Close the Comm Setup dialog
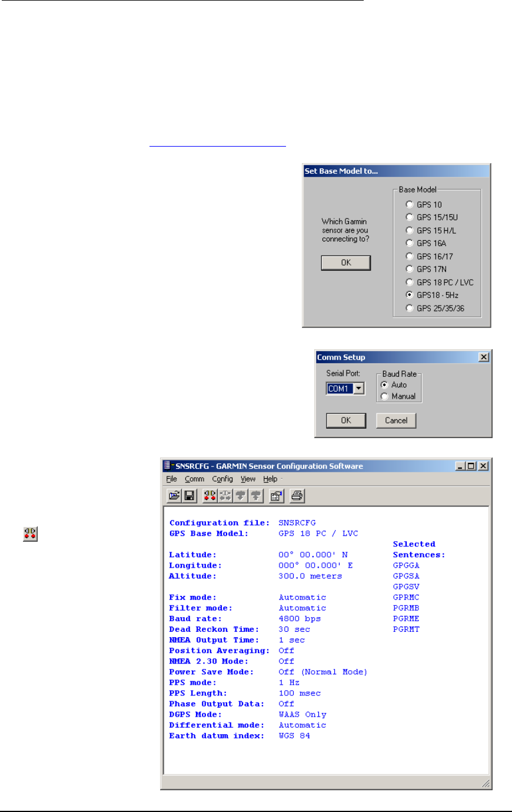 484,357
